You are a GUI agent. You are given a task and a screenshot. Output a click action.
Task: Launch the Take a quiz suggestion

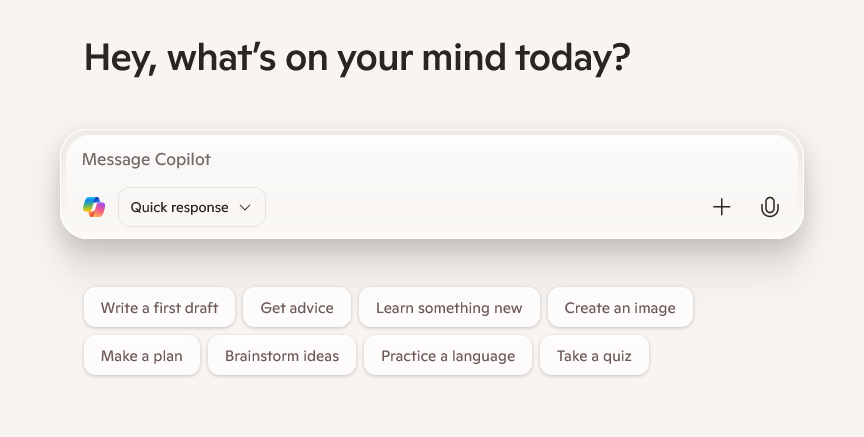[594, 355]
